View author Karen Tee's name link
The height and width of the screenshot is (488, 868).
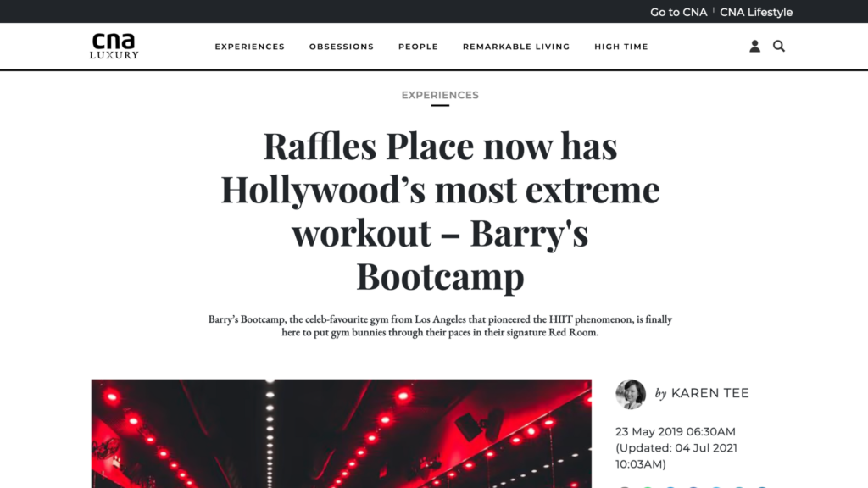709,393
